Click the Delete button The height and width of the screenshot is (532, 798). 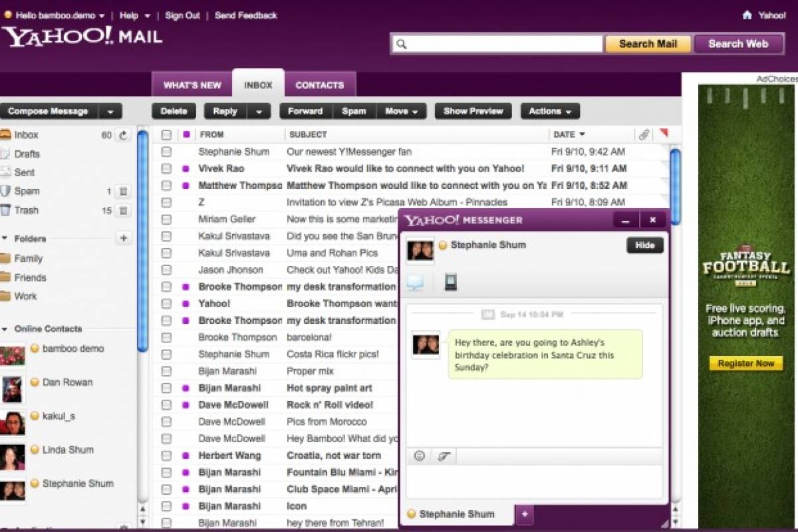(x=174, y=112)
